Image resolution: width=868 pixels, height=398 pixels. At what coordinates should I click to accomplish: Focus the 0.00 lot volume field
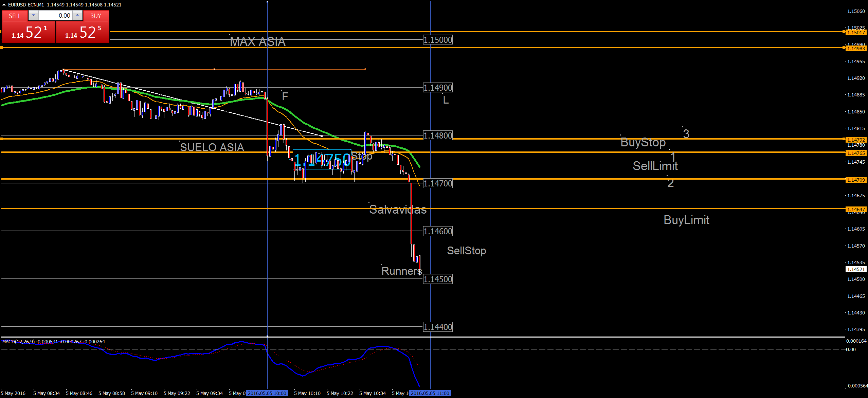[x=55, y=15]
